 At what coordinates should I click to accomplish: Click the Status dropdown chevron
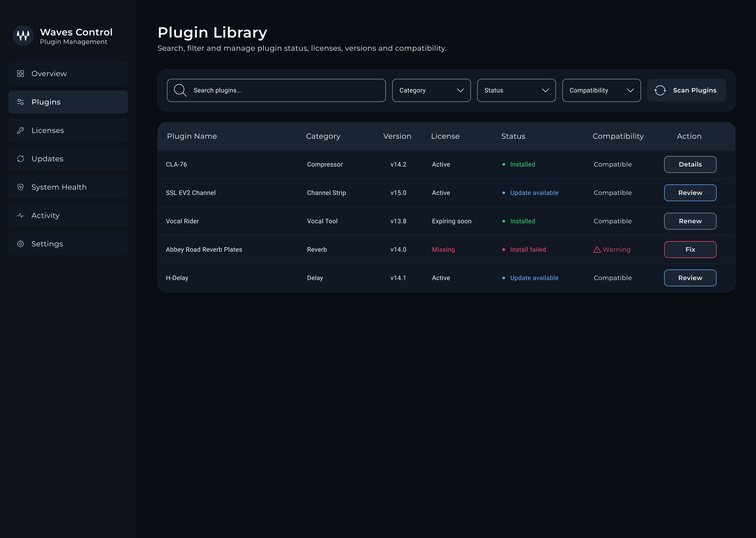[545, 90]
